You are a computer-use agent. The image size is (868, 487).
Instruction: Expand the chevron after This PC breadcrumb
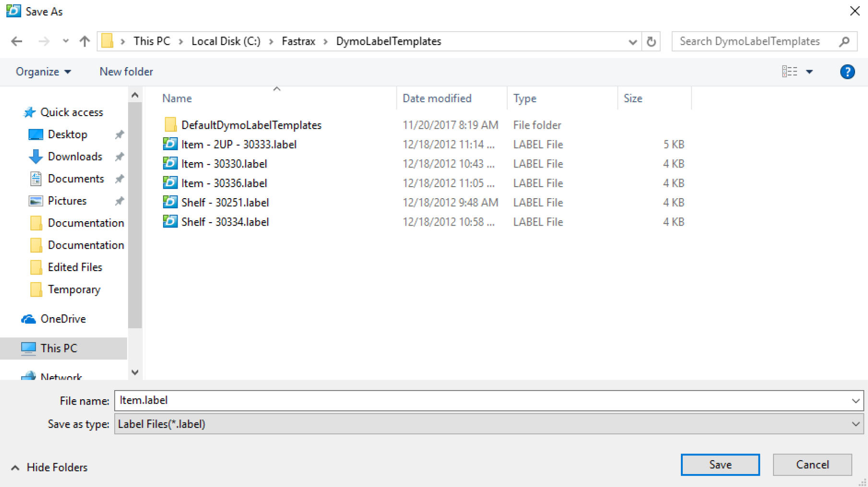point(181,42)
